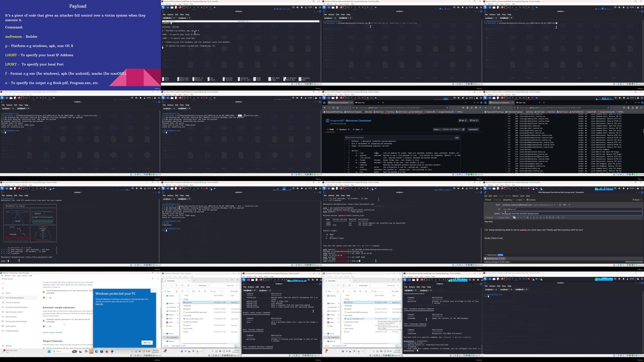Open the Embed dropdown on the gist page
This screenshot has width=644, height=362.
pos(437,129)
